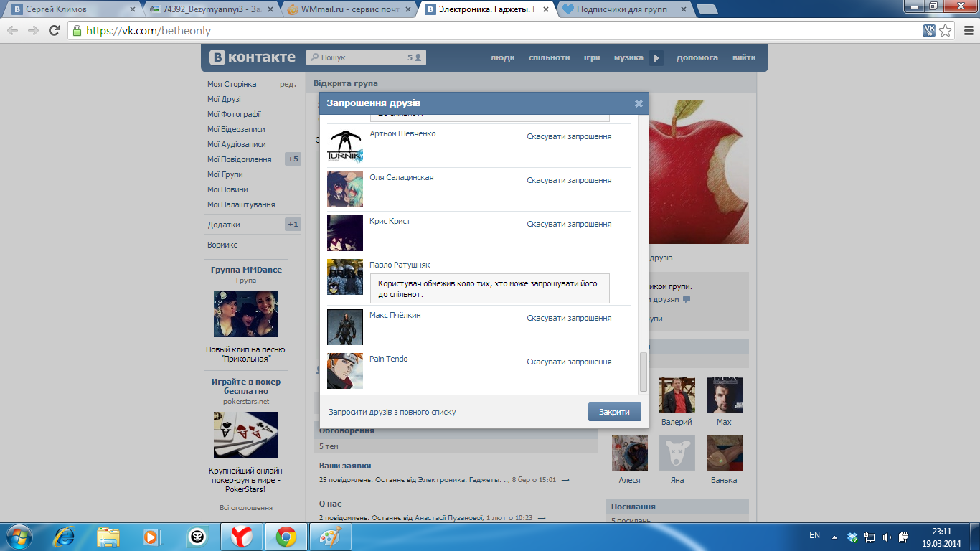Screen dimensions: 980x551
Task: Open Yandex browser from taskbar
Action: [242, 537]
